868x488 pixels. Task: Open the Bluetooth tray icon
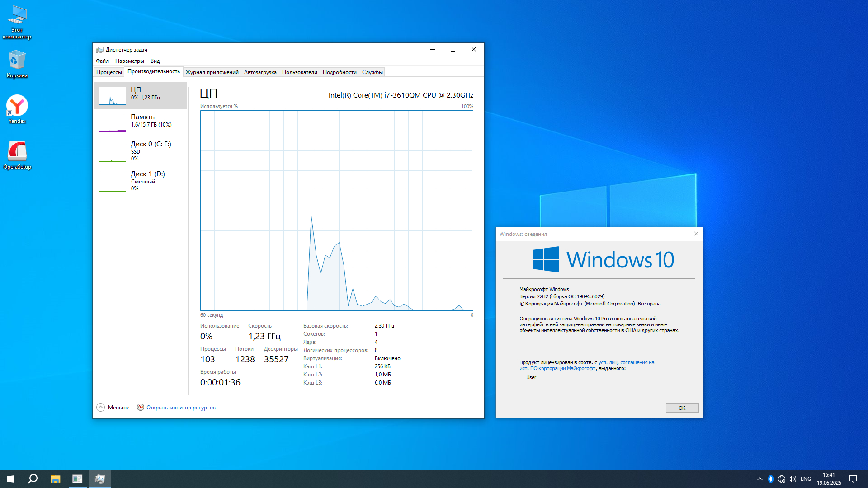(x=771, y=479)
